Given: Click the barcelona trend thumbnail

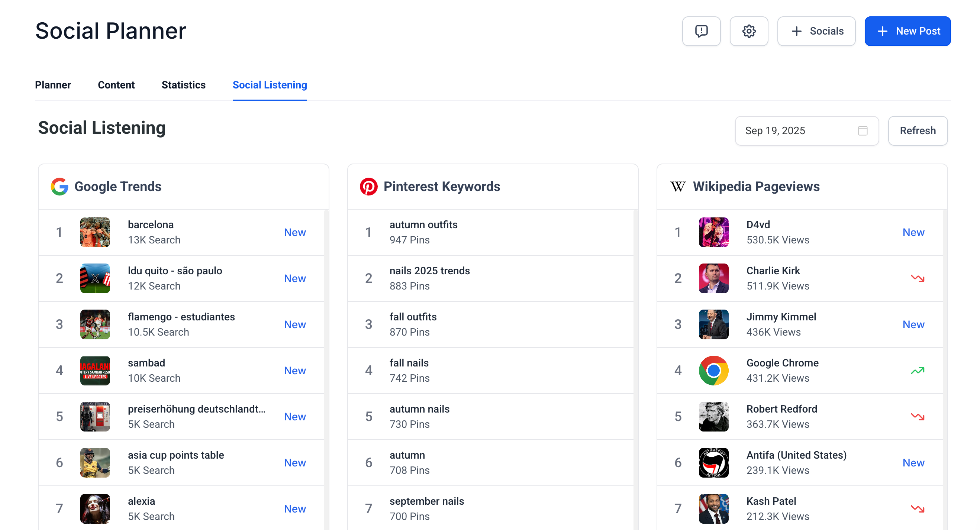Looking at the screenshot, I should (95, 232).
